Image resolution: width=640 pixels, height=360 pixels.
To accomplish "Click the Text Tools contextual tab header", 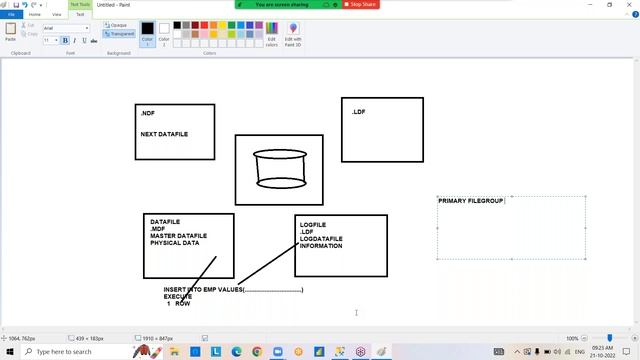I will [80, 4].
